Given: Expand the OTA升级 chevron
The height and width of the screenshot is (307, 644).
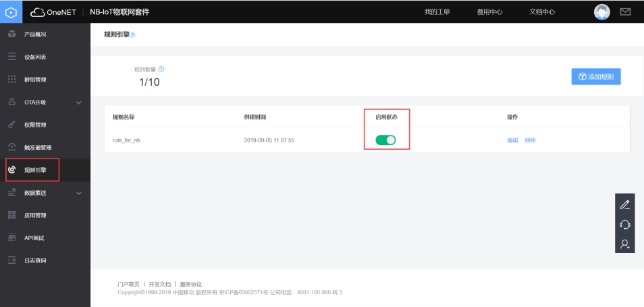Looking at the screenshot, I should (x=79, y=102).
